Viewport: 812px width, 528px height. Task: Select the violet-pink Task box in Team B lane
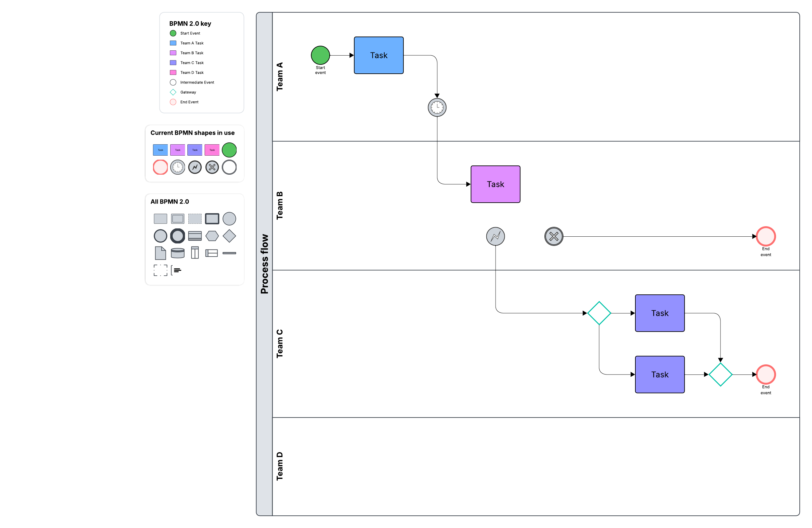tap(495, 184)
